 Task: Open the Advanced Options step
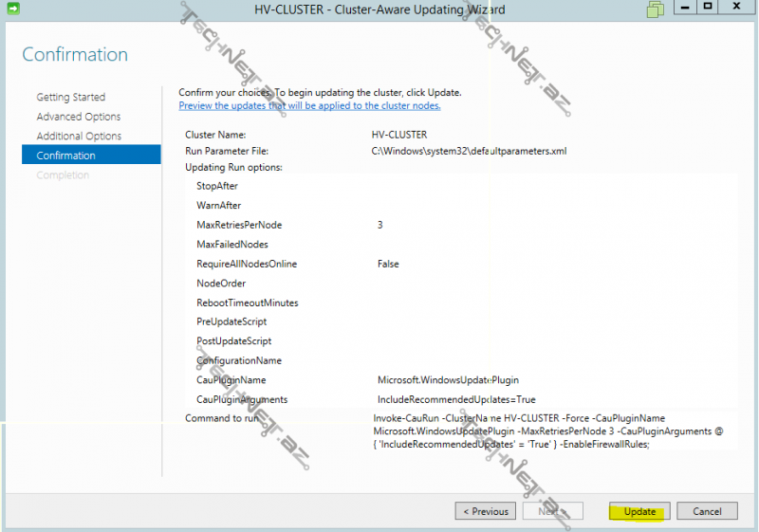78,117
